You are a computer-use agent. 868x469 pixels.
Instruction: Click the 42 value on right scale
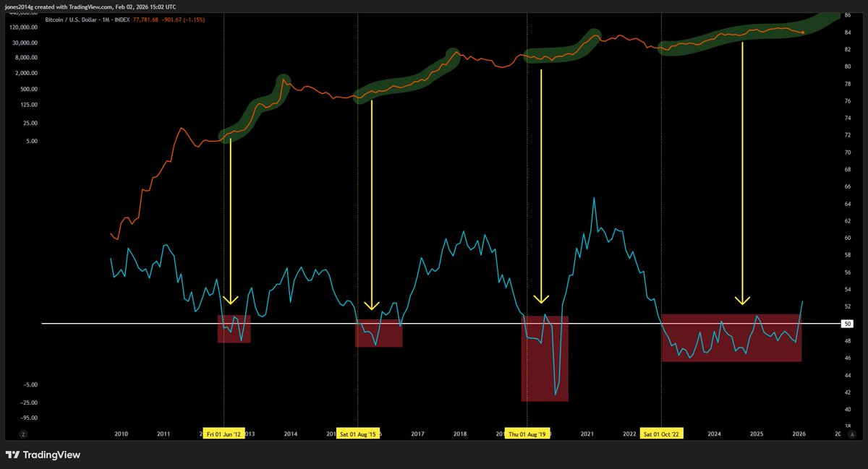click(848, 392)
